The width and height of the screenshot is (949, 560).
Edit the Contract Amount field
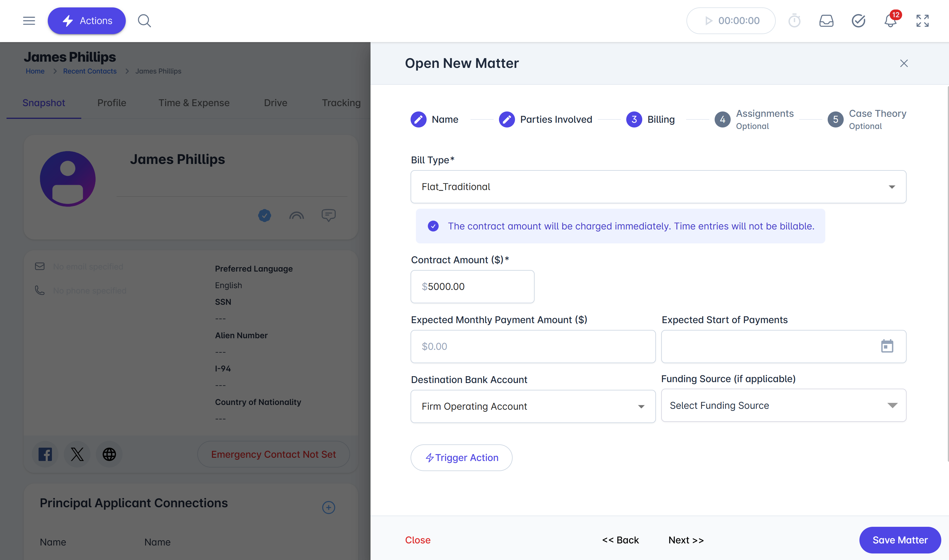tap(472, 286)
